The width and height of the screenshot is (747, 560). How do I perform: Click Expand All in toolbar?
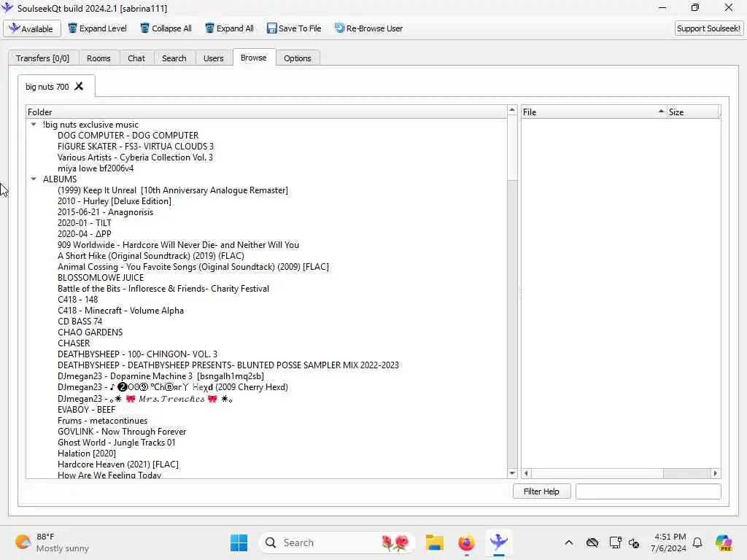tap(229, 28)
